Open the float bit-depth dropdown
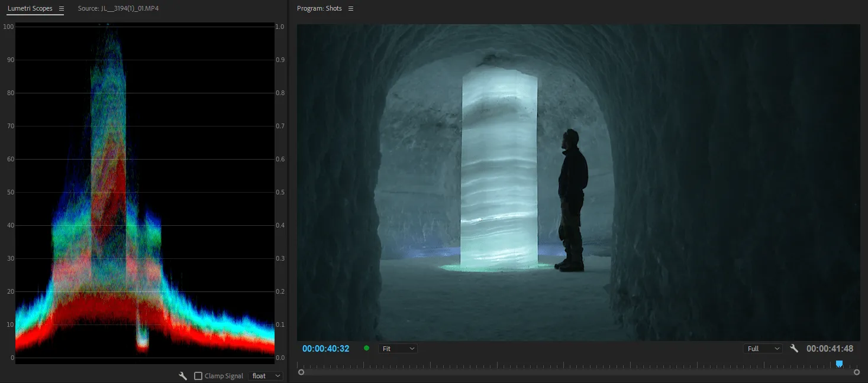This screenshot has width=868, height=383. tap(266, 376)
